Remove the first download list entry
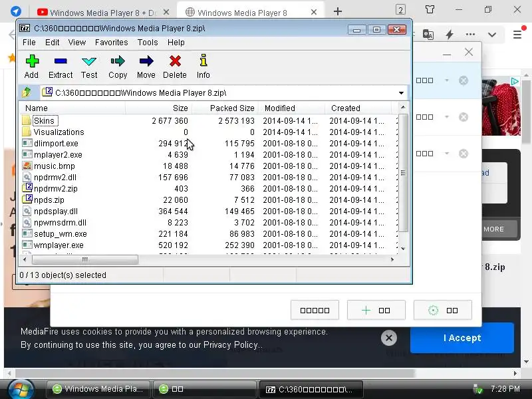This screenshot has height=399, width=532. point(464,80)
